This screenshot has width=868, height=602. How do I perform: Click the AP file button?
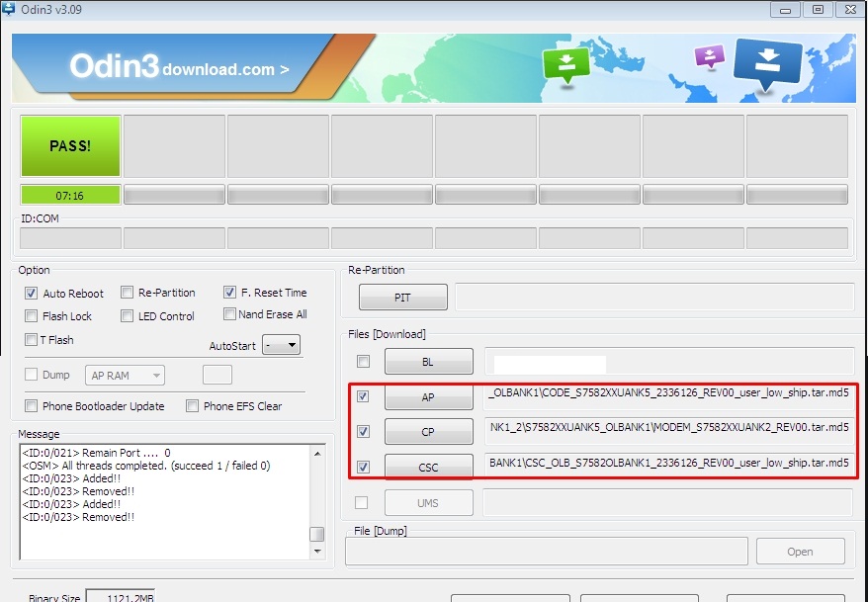429,396
